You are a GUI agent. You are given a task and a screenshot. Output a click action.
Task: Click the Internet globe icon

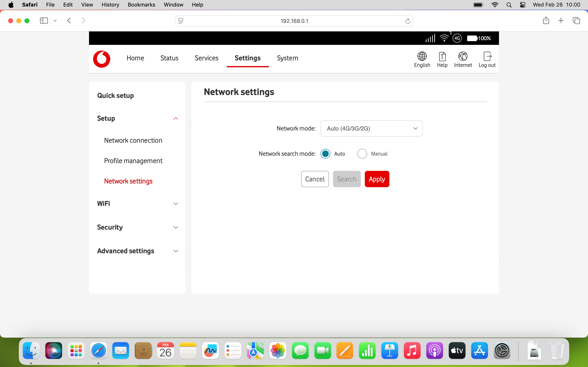click(x=463, y=56)
